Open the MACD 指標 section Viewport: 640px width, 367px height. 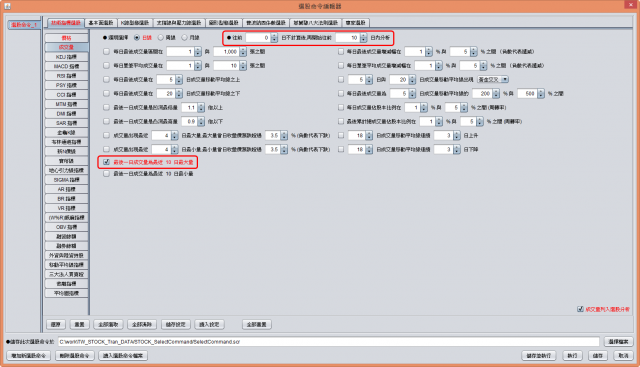66,66
